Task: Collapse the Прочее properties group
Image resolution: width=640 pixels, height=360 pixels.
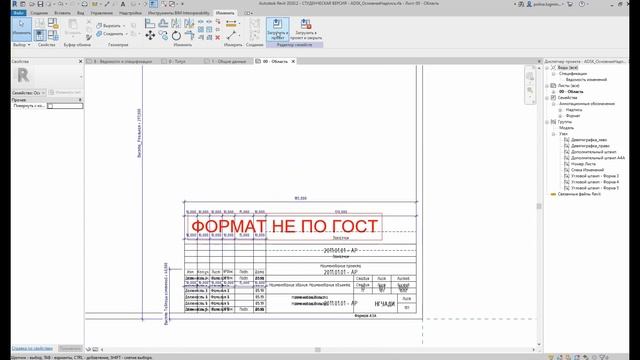Action: click(x=80, y=100)
